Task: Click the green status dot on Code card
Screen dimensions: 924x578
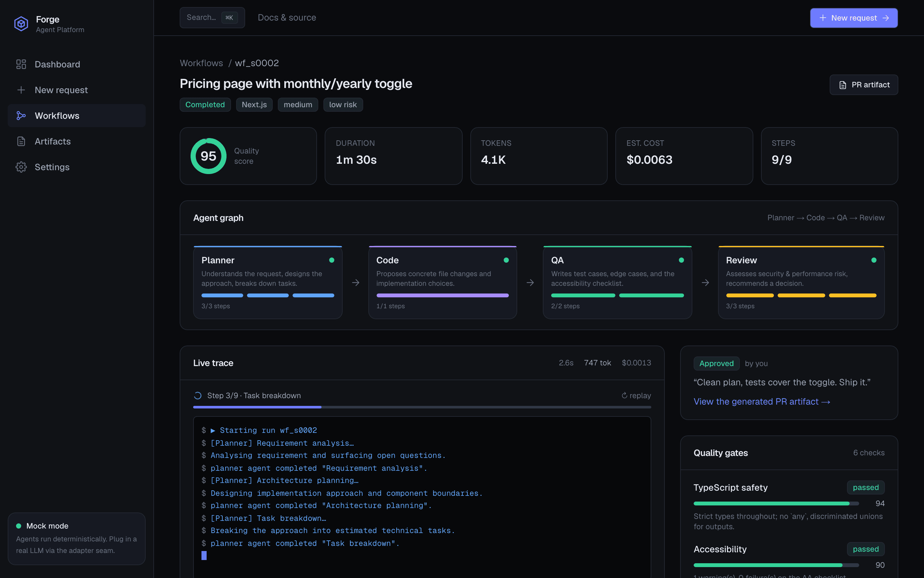Action: 506,260
